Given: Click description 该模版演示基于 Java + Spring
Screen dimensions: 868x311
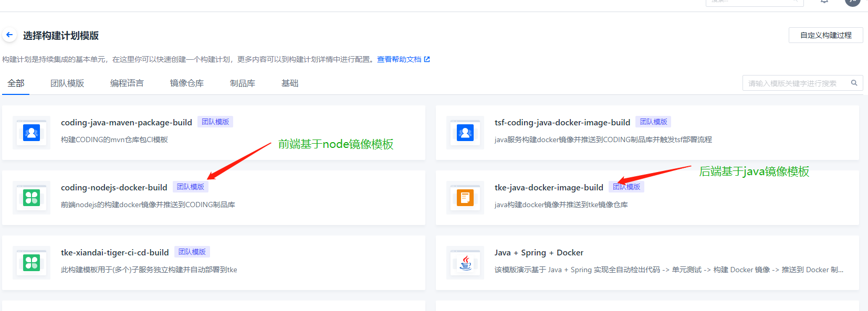Looking at the screenshot, I should [x=669, y=270].
